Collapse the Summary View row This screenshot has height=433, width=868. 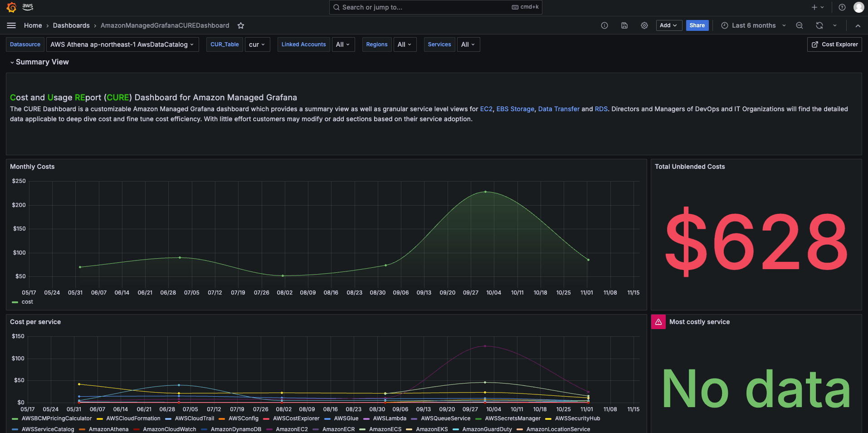click(x=42, y=62)
